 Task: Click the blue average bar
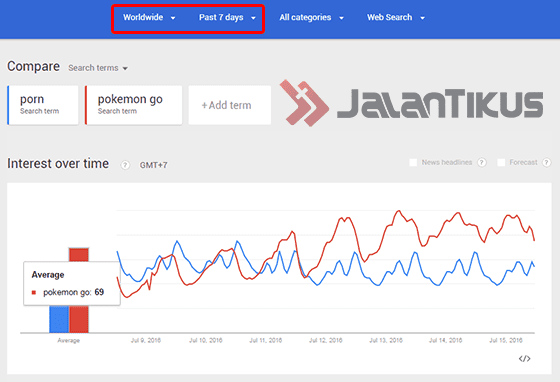(x=59, y=319)
